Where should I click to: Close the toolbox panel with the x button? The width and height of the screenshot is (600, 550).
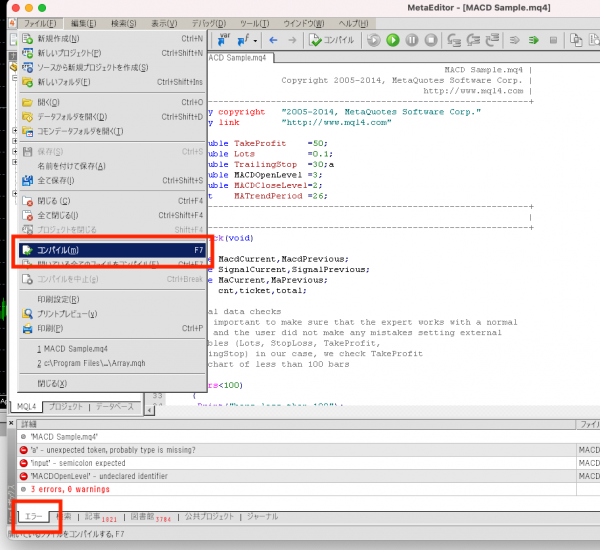pos(11,423)
